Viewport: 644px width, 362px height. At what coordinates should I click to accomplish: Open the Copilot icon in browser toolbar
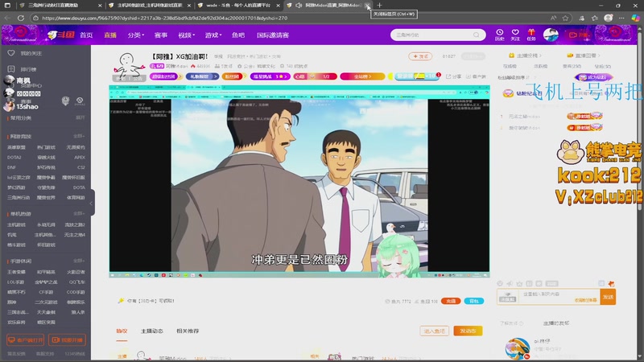tap(635, 18)
